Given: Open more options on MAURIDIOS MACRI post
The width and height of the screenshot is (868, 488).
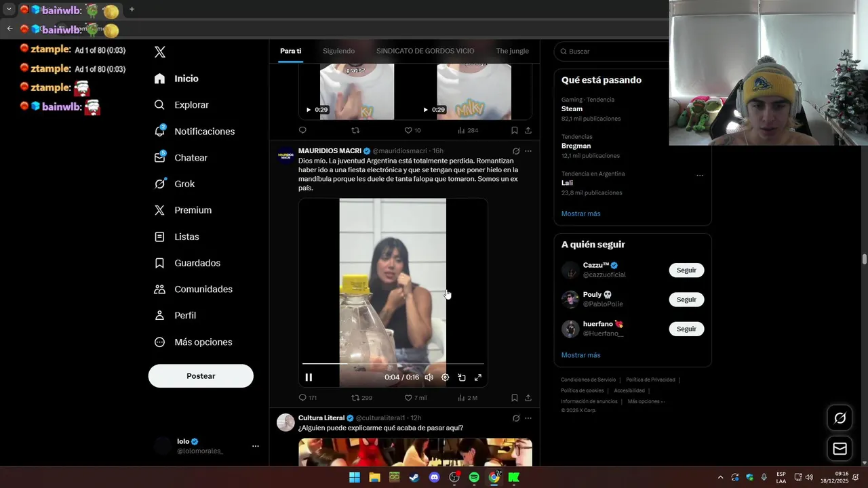Looking at the screenshot, I should (x=528, y=151).
